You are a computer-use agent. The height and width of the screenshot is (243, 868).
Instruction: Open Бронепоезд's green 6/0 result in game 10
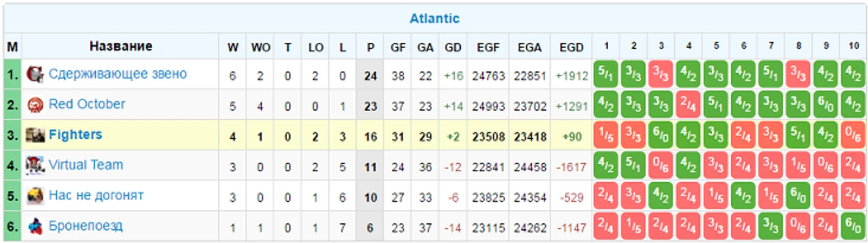[853, 226]
